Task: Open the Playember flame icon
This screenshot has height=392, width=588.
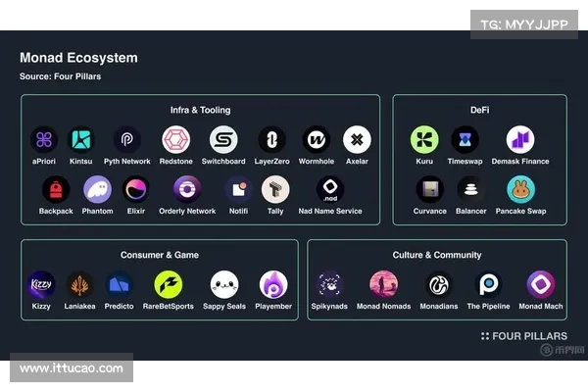Action: [x=273, y=285]
